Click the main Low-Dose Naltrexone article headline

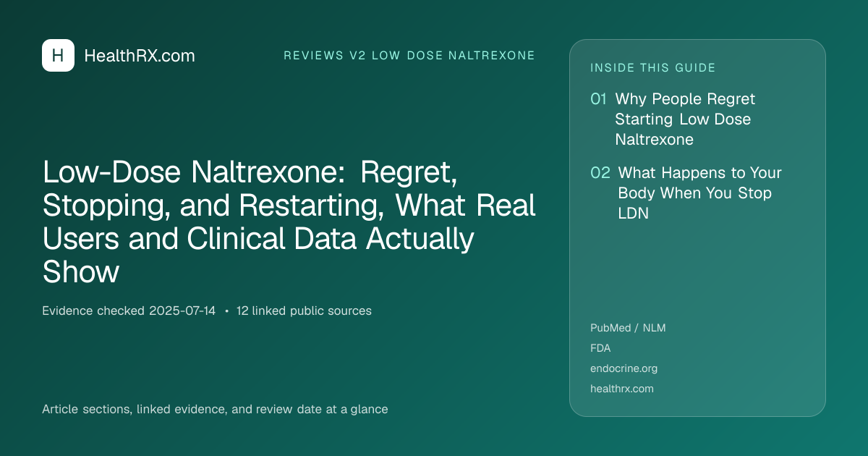[x=289, y=222]
